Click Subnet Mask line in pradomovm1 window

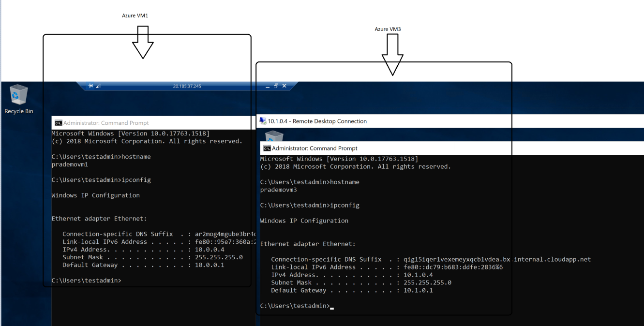pos(152,257)
